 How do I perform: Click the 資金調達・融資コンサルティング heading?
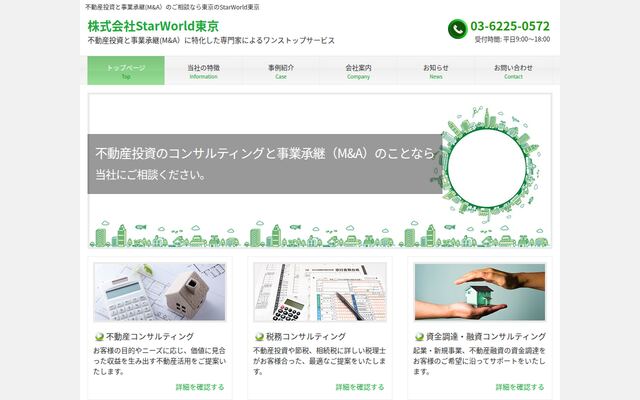pos(486,337)
